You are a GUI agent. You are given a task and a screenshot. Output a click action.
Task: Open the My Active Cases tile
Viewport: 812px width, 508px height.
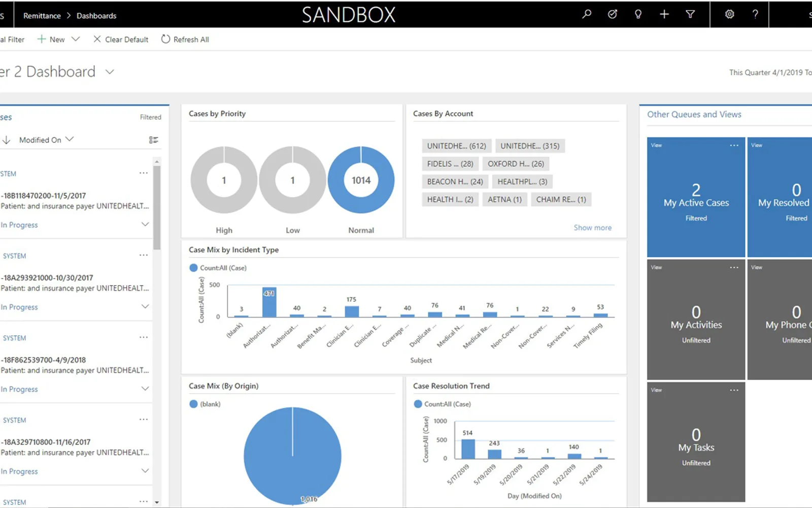[696, 197]
